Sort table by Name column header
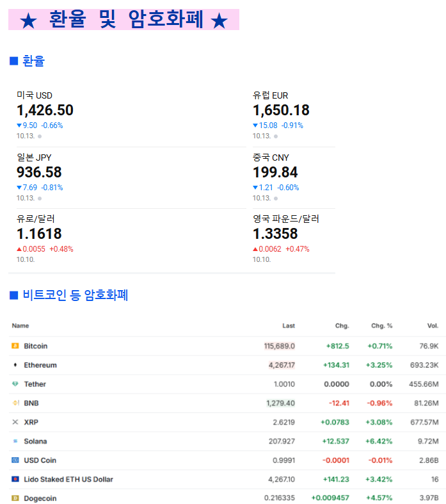The width and height of the screenshot is (446, 504). pos(20,326)
